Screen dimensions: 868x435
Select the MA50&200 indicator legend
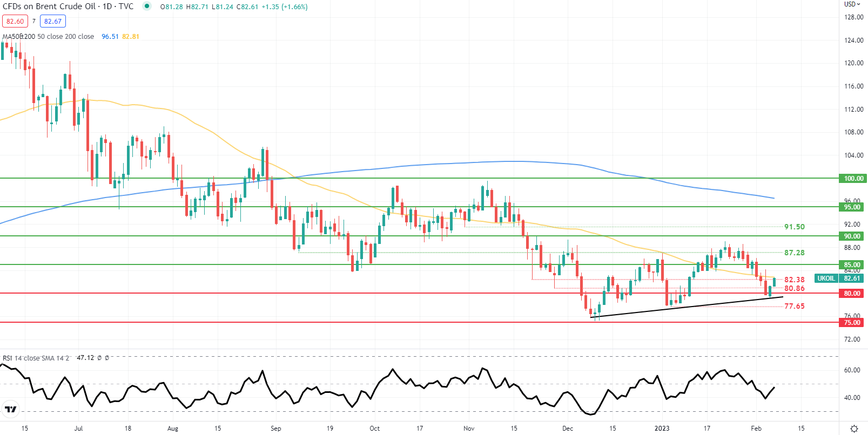48,37
